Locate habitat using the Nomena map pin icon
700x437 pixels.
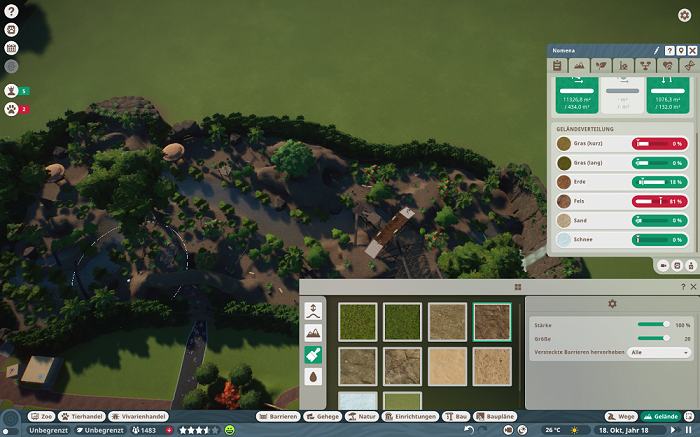click(x=680, y=50)
